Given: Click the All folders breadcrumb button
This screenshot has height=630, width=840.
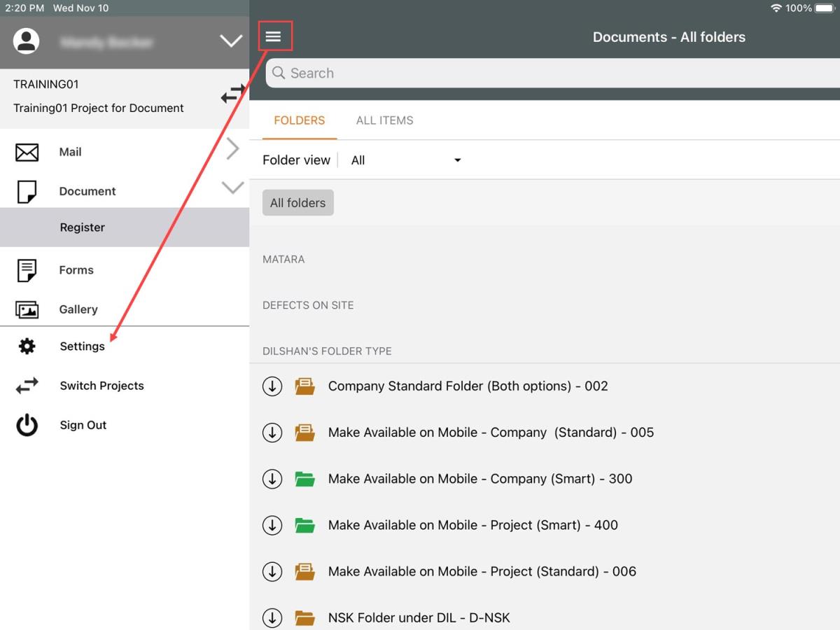Looking at the screenshot, I should (297, 203).
